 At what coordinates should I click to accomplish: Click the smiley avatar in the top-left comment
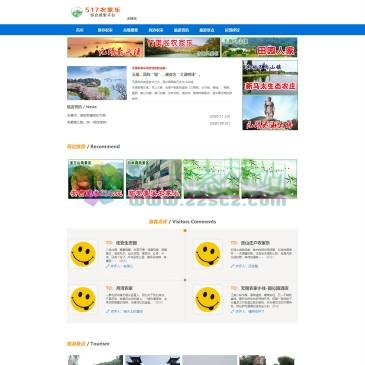coord(83,254)
